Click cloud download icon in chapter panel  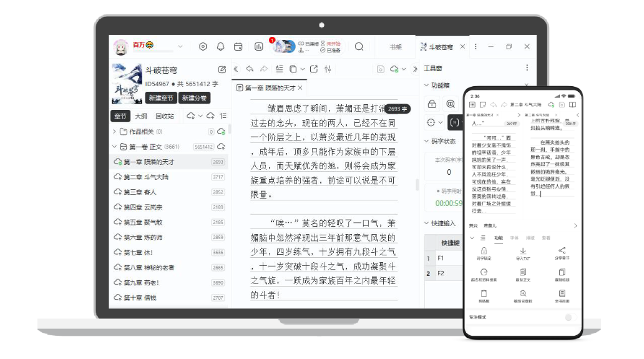coord(191,116)
